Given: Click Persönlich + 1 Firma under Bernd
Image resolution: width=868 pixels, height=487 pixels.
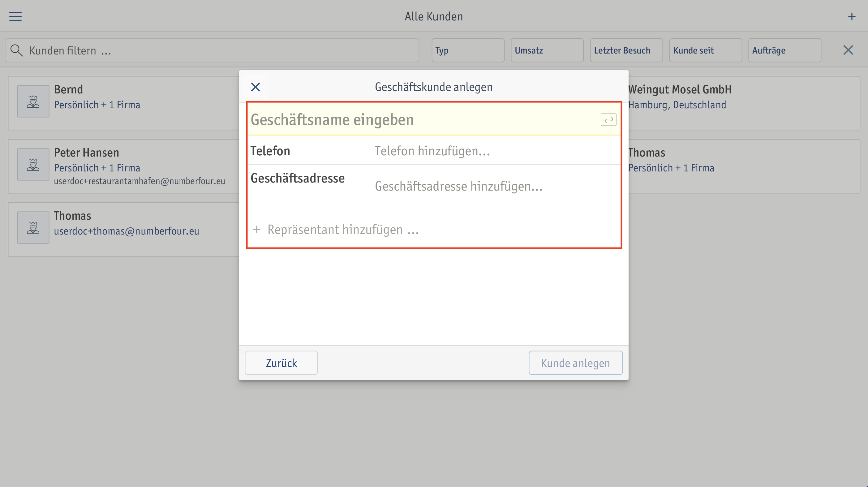Looking at the screenshot, I should tap(97, 105).
